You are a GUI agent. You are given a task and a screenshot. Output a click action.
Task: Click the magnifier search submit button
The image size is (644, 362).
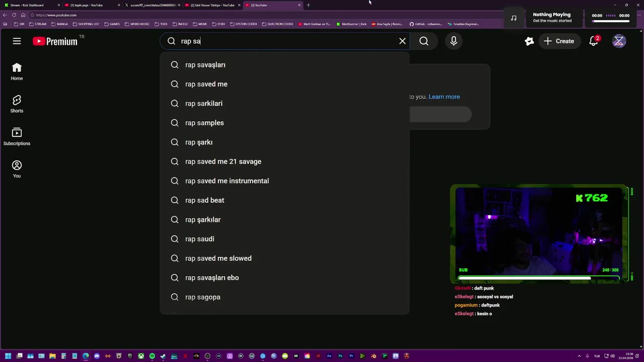click(x=424, y=41)
